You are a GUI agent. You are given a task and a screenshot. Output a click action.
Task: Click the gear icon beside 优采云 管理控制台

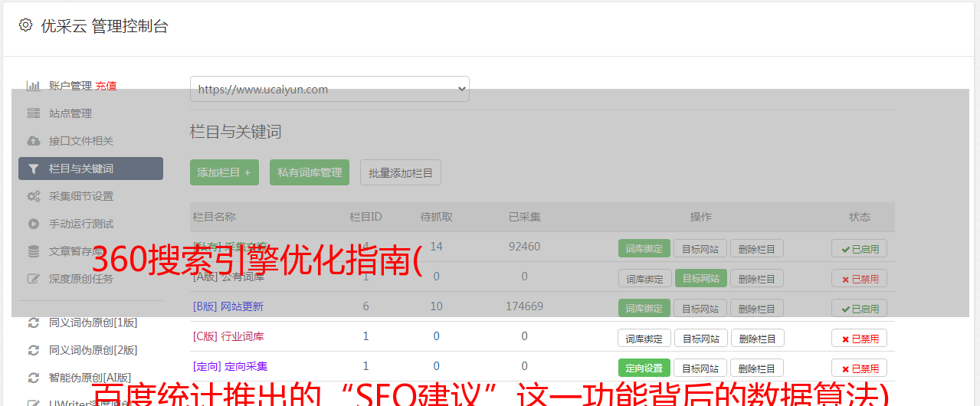[x=25, y=25]
